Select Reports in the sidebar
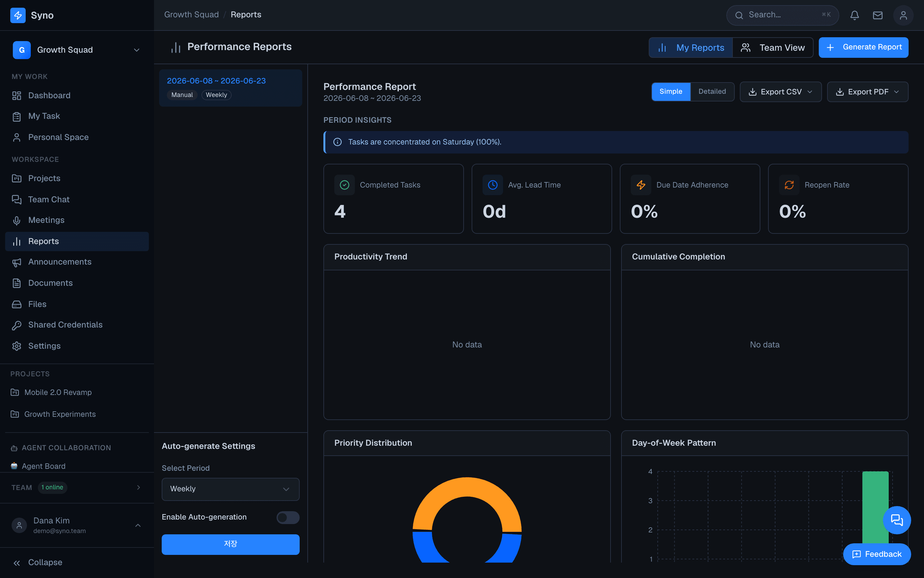Screen dimensions: 924x578 click(77, 241)
